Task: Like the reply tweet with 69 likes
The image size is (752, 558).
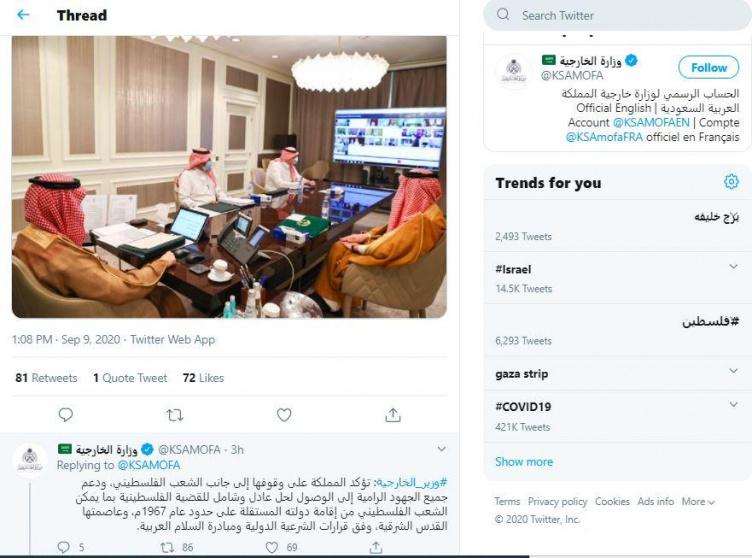Action: [272, 547]
